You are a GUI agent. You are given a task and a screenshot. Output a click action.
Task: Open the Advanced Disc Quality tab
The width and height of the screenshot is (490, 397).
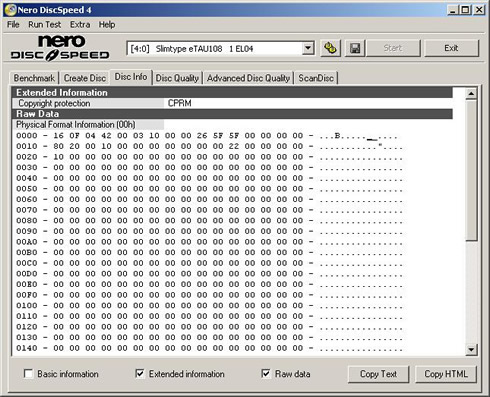248,78
